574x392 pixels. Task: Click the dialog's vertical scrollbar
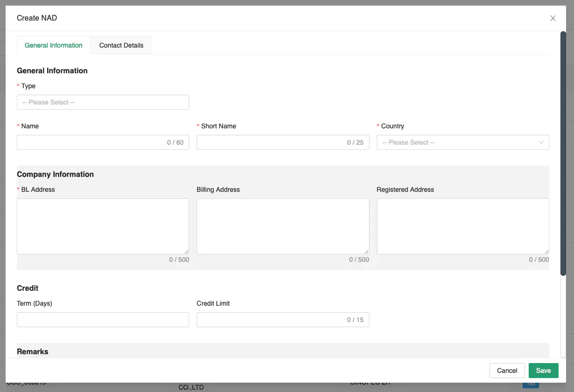[563, 154]
